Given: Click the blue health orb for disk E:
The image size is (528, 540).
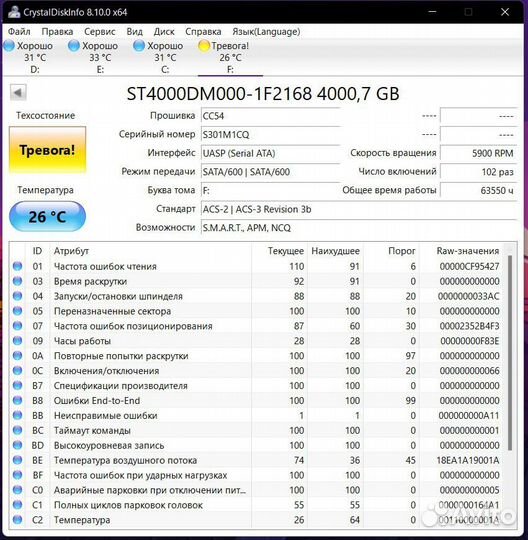Looking at the screenshot, I should tap(74, 46).
